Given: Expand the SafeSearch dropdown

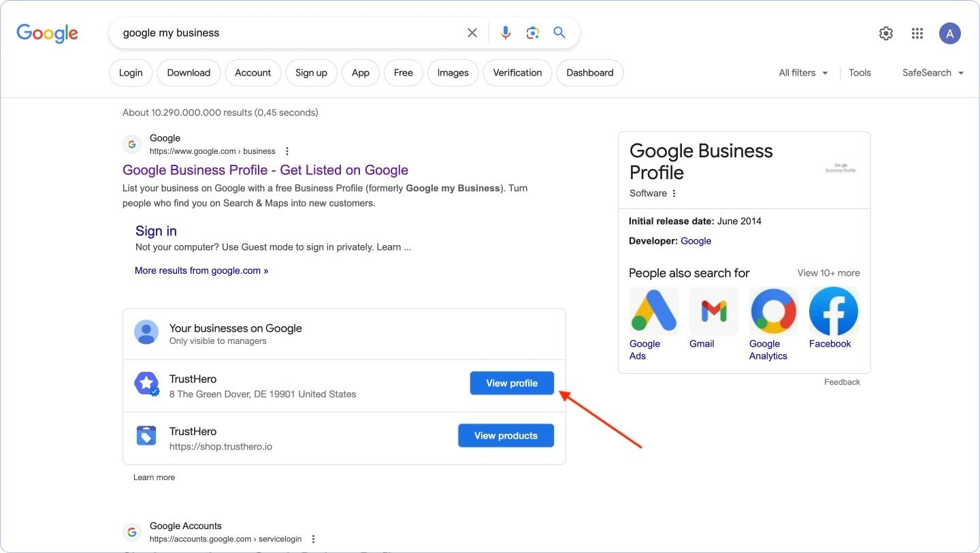Looking at the screenshot, I should pyautogui.click(x=932, y=73).
